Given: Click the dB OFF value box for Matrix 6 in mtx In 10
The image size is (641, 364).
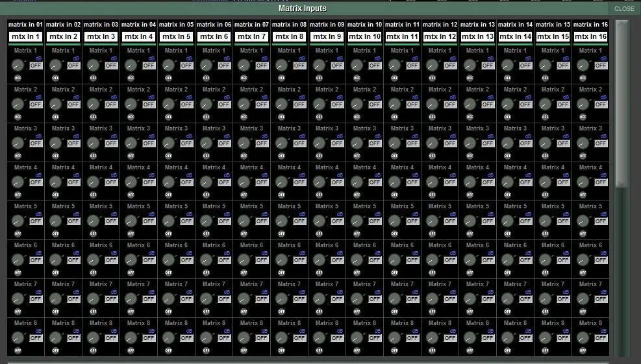Looking at the screenshot, I should [375, 260].
